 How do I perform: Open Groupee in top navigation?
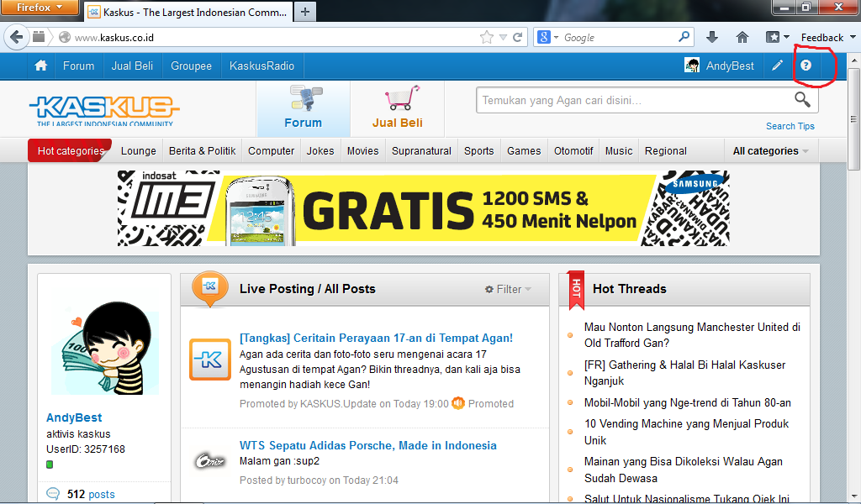191,66
